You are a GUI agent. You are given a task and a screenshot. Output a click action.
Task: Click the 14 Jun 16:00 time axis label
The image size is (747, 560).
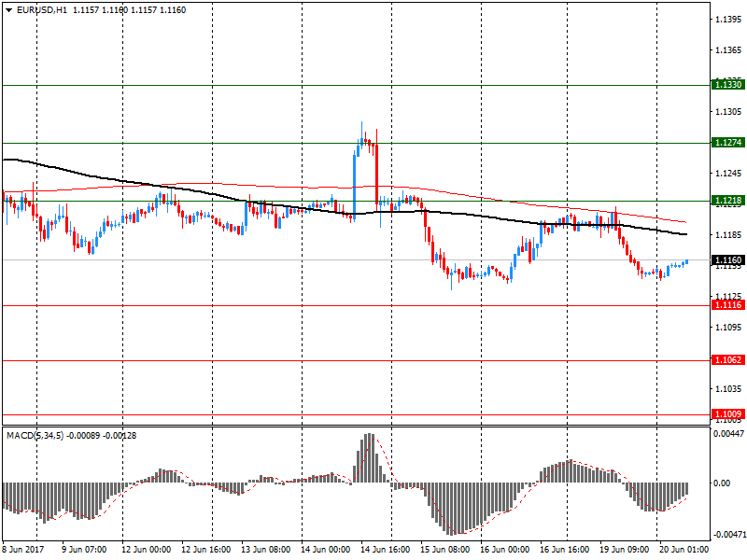point(385,550)
